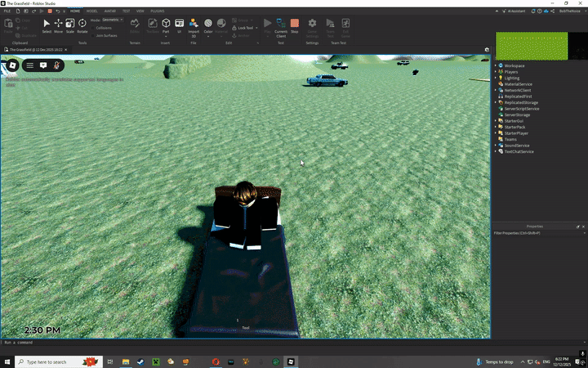Click the Current Client view icon

point(281,25)
